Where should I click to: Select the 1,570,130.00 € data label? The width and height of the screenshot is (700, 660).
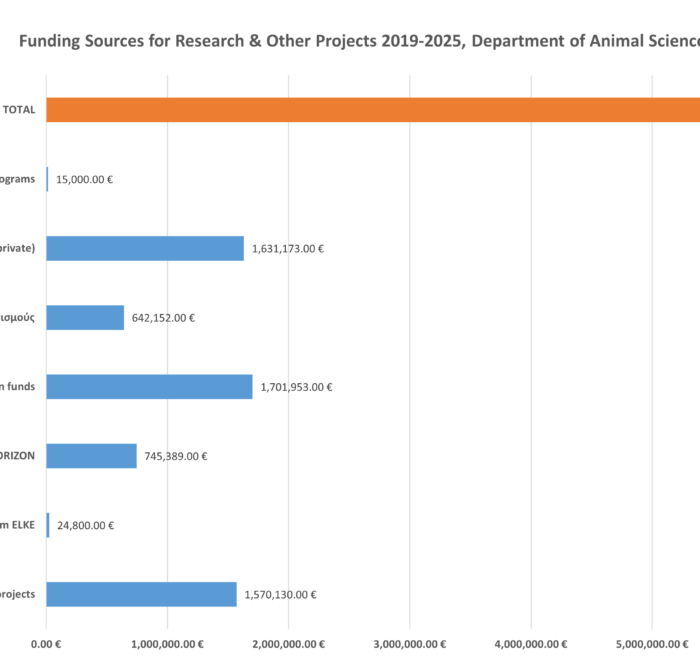click(280, 595)
